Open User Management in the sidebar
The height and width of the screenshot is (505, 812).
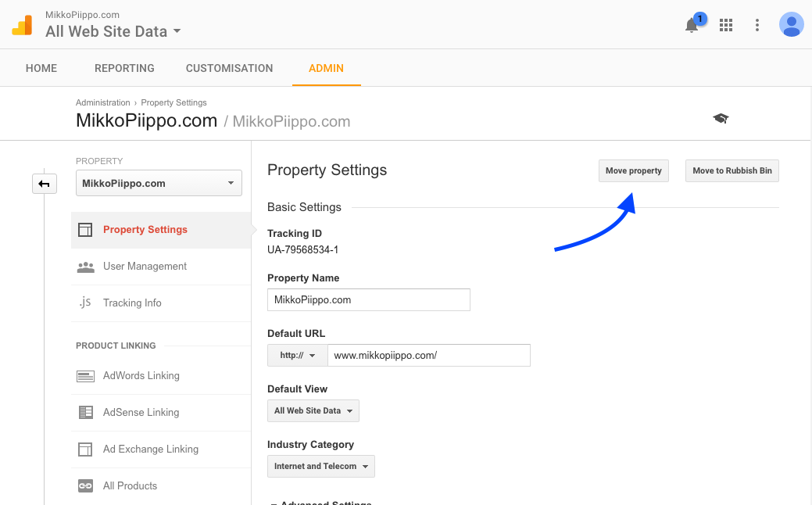tap(161, 267)
